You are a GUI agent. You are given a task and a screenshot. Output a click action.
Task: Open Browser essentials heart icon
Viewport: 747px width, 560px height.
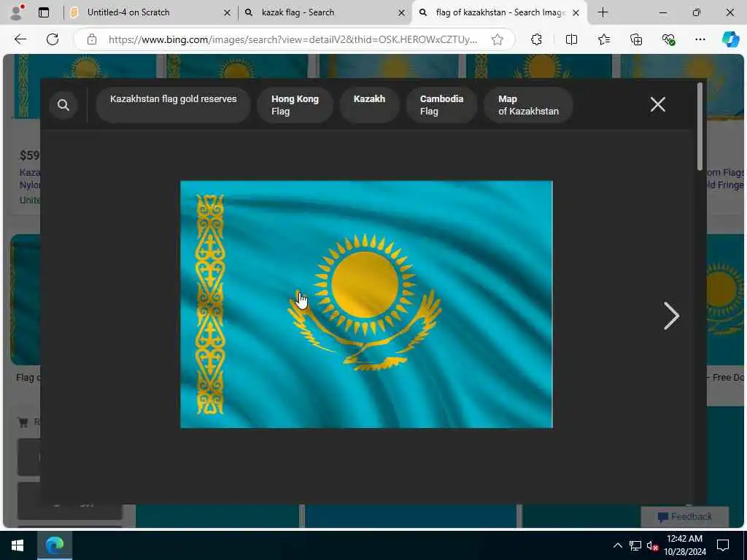(x=668, y=39)
